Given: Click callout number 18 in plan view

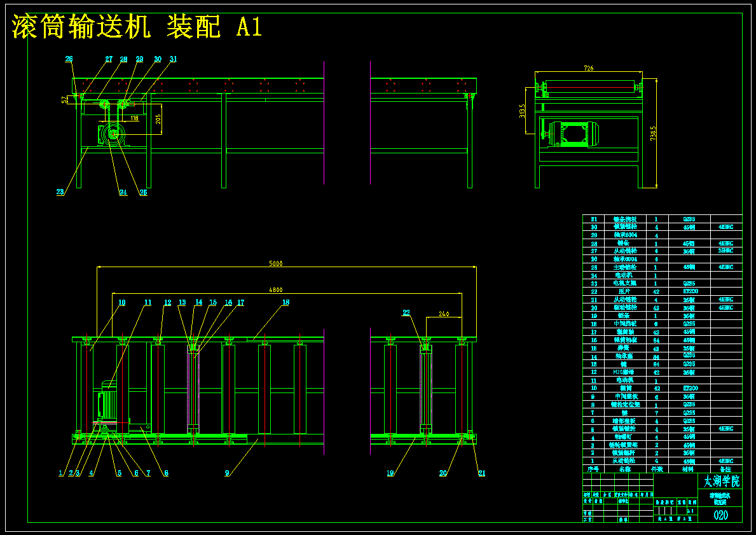Looking at the screenshot, I should click(286, 302).
